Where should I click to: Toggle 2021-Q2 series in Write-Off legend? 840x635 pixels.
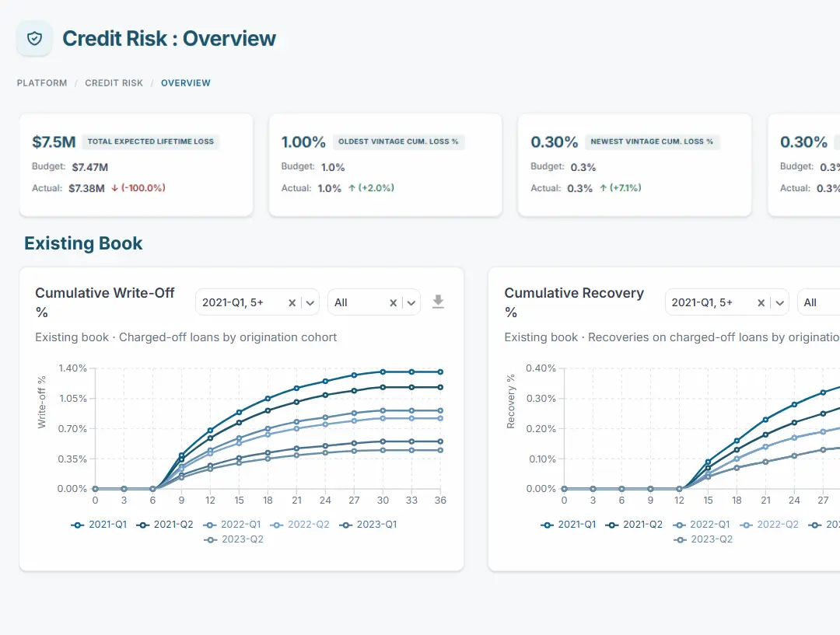tap(164, 525)
